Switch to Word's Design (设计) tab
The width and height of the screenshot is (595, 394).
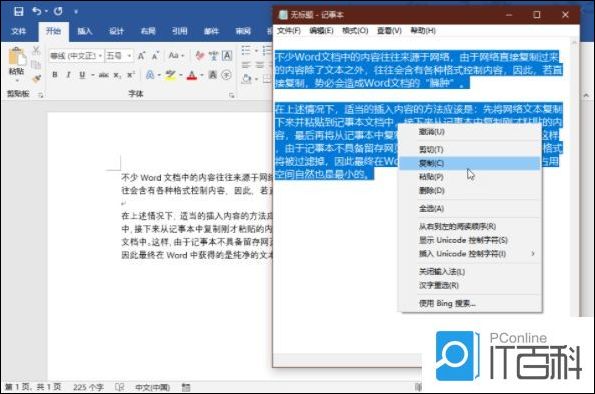click(116, 31)
